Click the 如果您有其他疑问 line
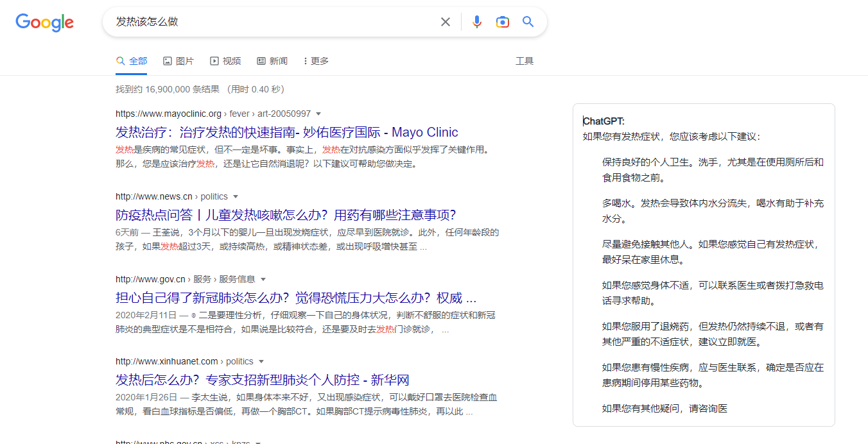868x444 pixels. pos(665,409)
